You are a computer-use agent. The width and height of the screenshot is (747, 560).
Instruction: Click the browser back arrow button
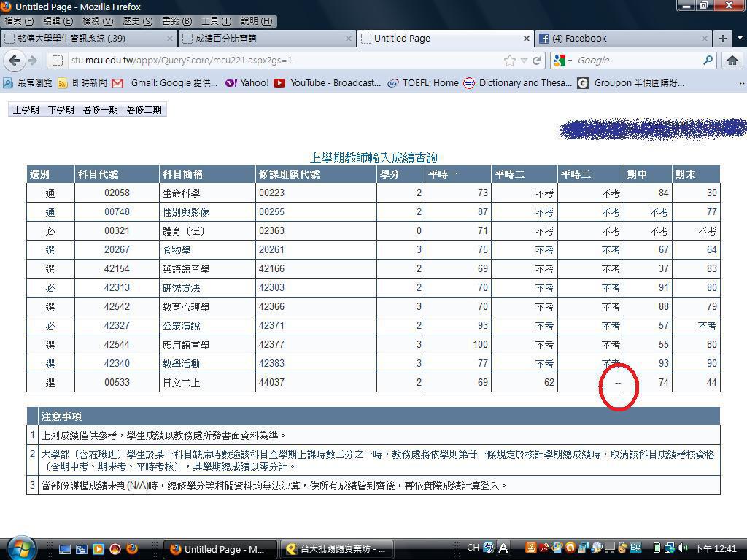click(14, 61)
